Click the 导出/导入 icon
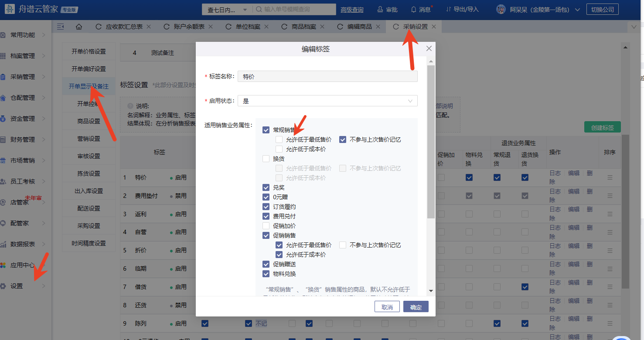 click(449, 10)
